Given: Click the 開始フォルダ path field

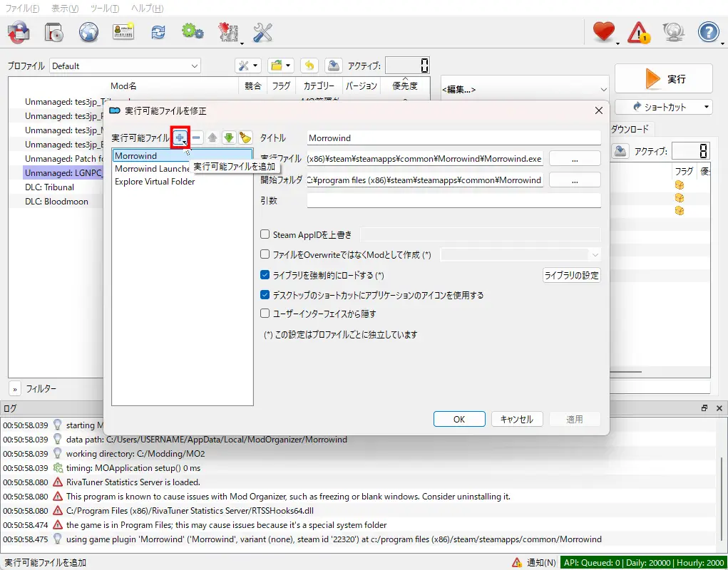Looking at the screenshot, I should (425, 180).
